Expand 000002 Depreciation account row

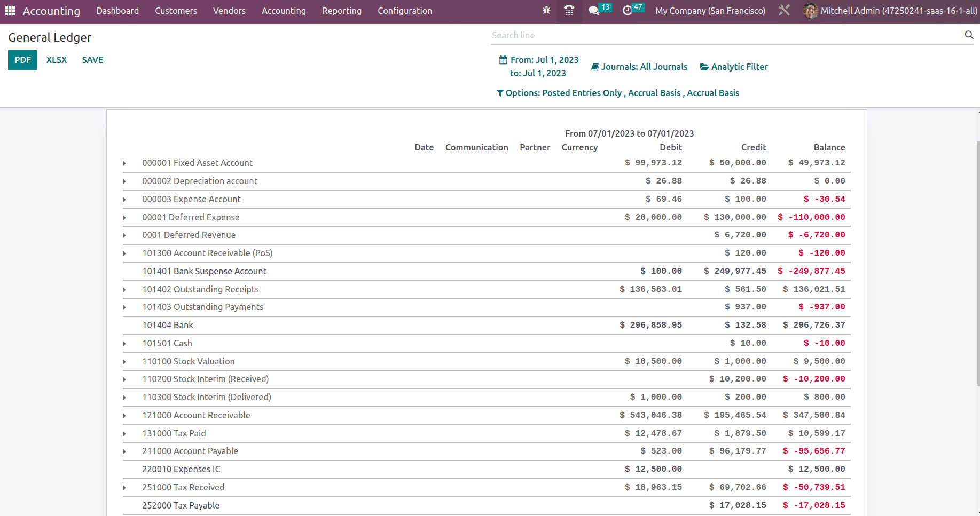coord(124,181)
